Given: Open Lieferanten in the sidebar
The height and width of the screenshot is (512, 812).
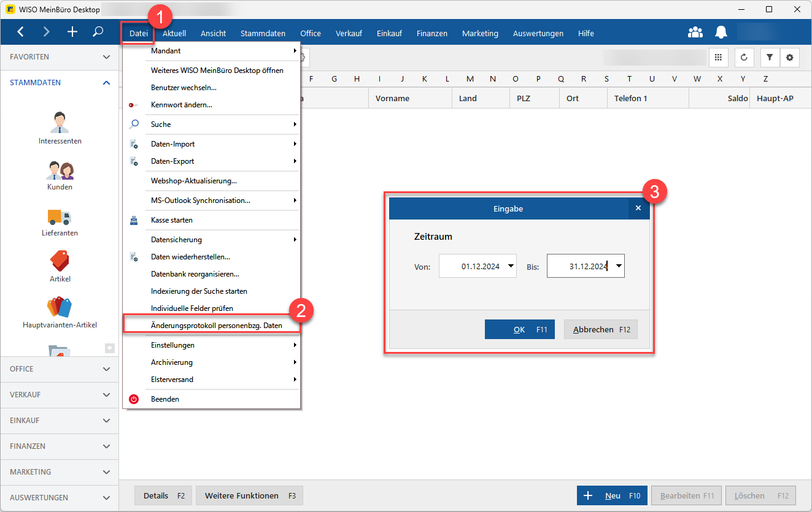Looking at the screenshot, I should click(x=60, y=222).
